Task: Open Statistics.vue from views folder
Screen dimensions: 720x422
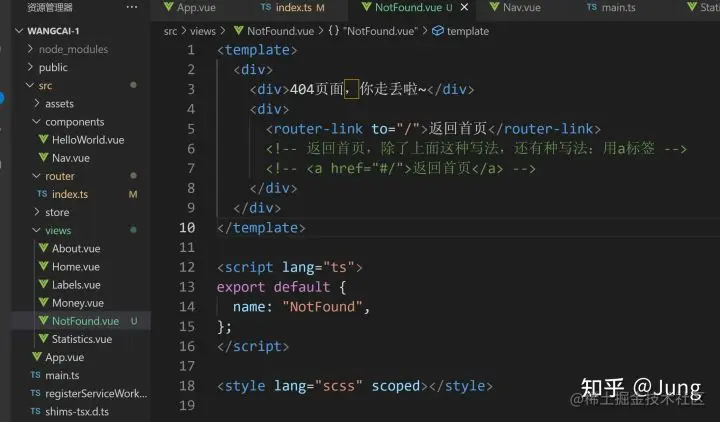Action: click(82, 339)
